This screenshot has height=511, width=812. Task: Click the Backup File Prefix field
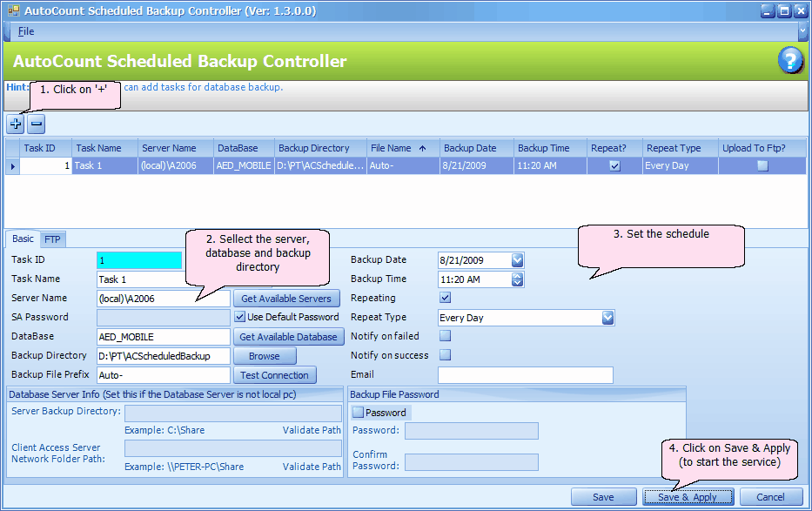[163, 375]
